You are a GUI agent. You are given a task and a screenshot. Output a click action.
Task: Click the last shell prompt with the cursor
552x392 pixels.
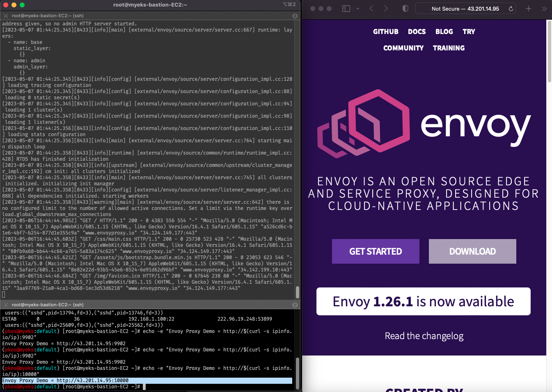tap(73, 387)
